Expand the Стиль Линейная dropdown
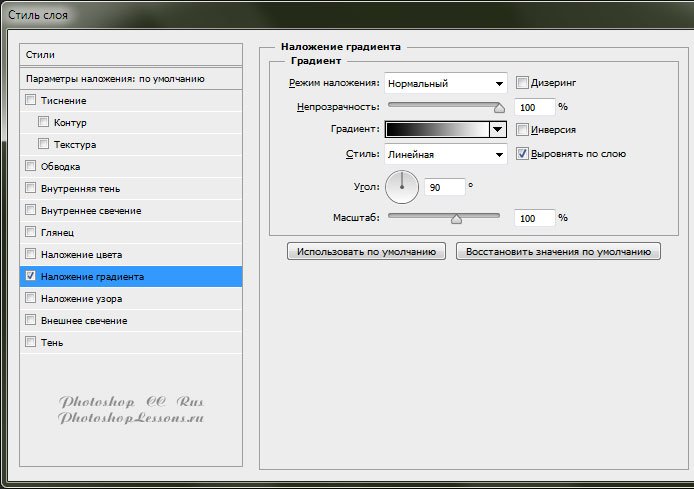 click(446, 154)
